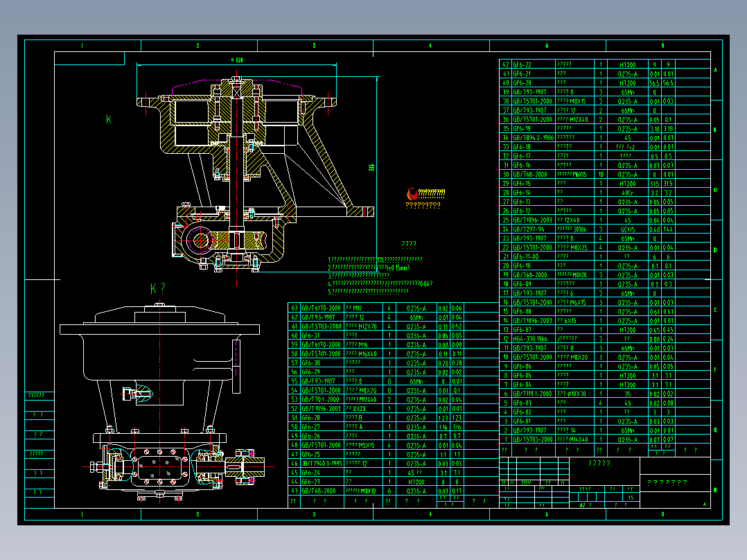Viewport: 747px width, 560px height.
Task: Select the M12X70 bolt specification cell
Action: (364, 326)
